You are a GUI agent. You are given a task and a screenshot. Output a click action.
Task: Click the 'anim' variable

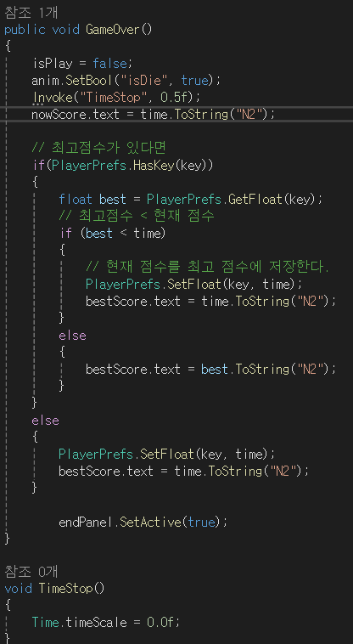[x=46, y=81]
